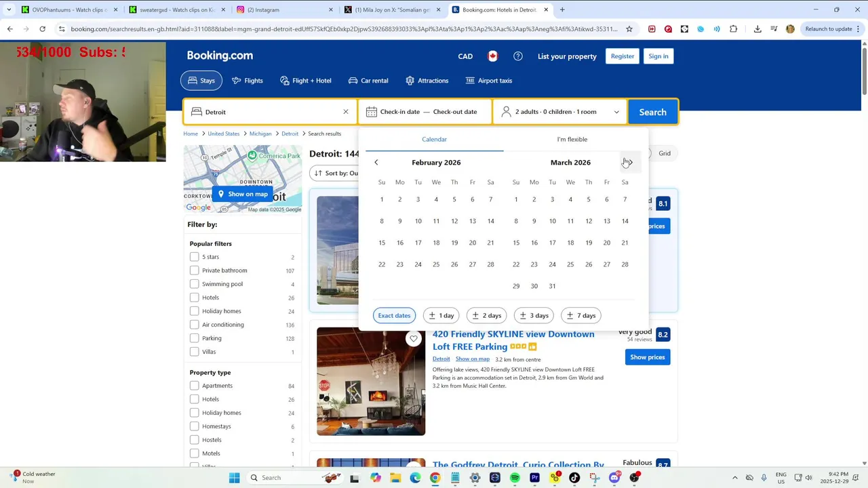This screenshot has height=488, width=868.
Task: Check the Homestays property type
Action: coord(195,426)
